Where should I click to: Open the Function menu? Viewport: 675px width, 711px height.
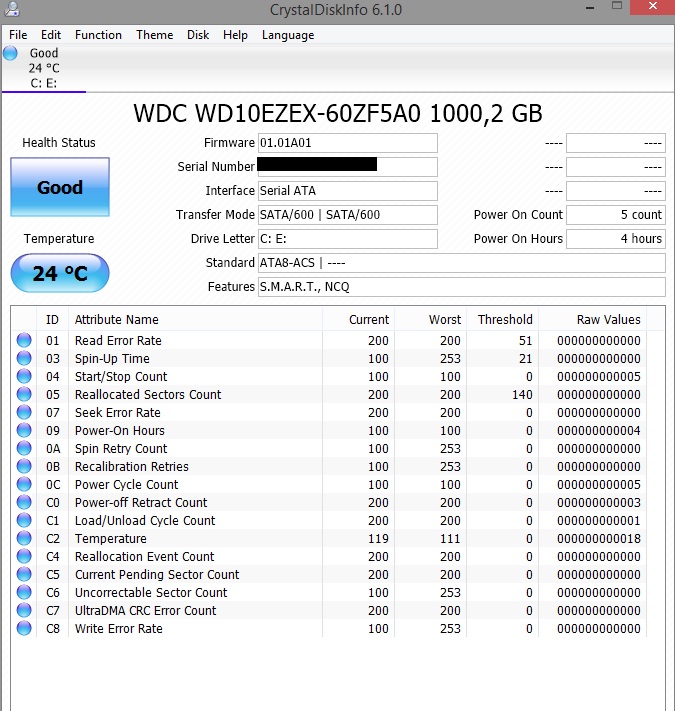98,35
